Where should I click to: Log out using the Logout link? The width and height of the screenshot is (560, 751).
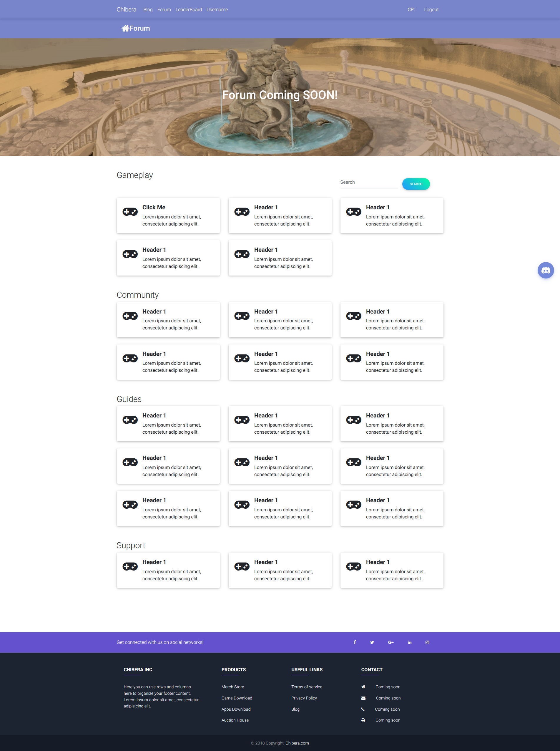[431, 9]
